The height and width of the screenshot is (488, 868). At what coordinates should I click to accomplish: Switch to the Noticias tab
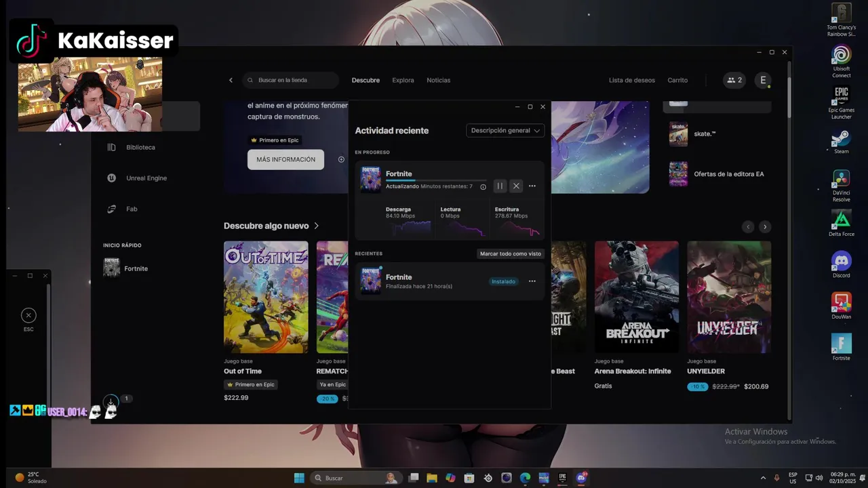coord(438,80)
